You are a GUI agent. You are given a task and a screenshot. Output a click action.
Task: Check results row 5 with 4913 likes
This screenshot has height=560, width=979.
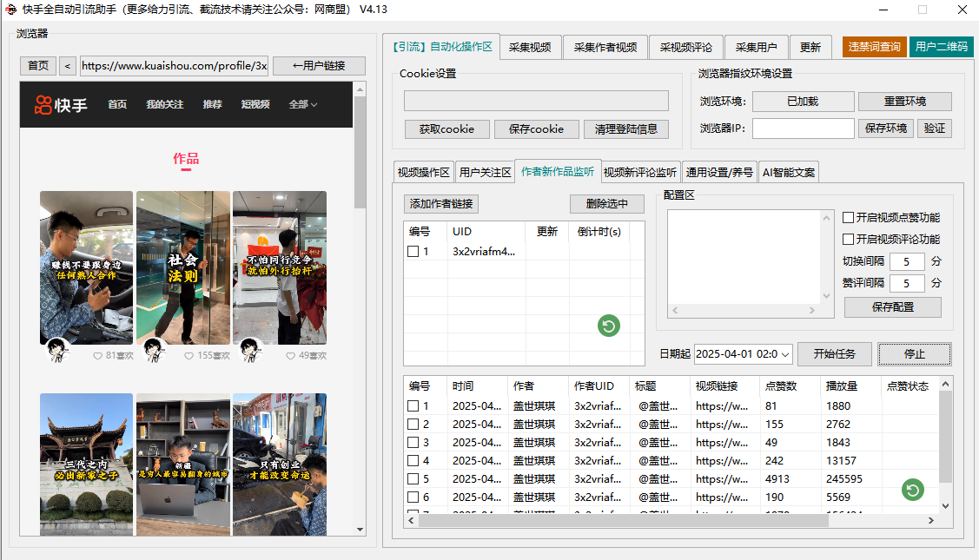point(413,479)
